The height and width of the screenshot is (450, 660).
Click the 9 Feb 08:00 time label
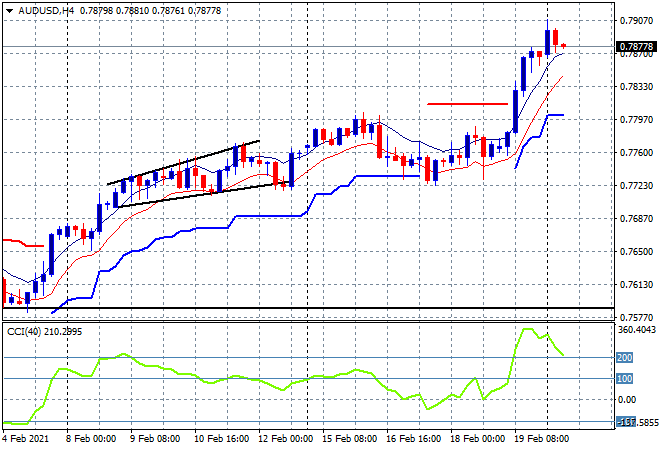click(x=155, y=439)
